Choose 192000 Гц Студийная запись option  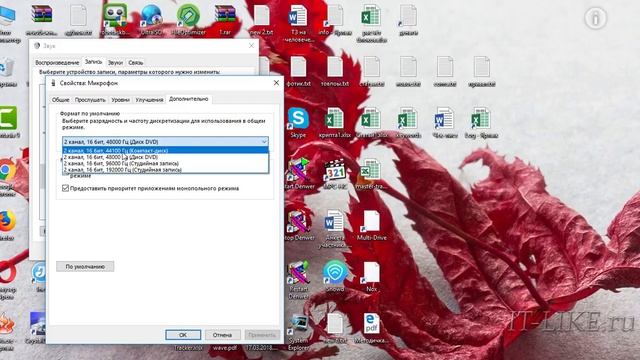[165, 169]
